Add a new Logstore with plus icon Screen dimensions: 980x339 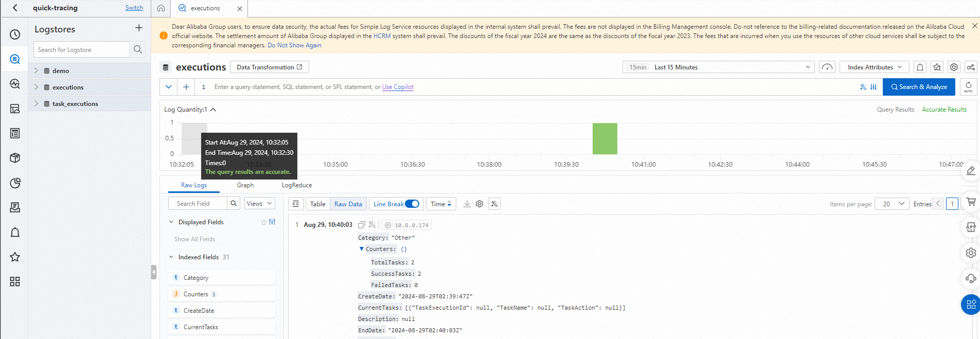[139, 28]
